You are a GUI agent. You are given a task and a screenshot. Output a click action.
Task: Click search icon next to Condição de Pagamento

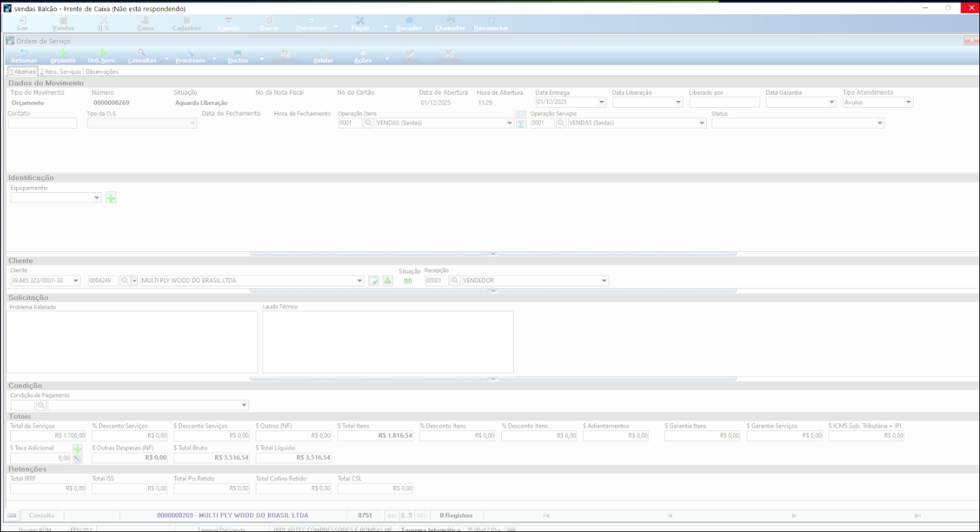(41, 405)
